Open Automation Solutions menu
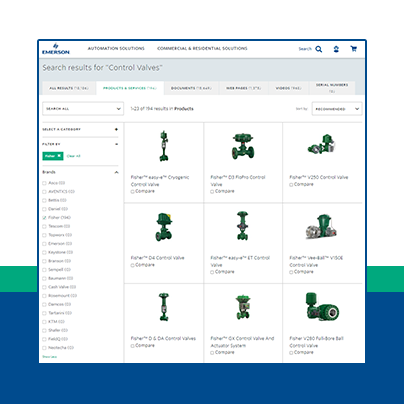404x404 pixels. (x=116, y=48)
